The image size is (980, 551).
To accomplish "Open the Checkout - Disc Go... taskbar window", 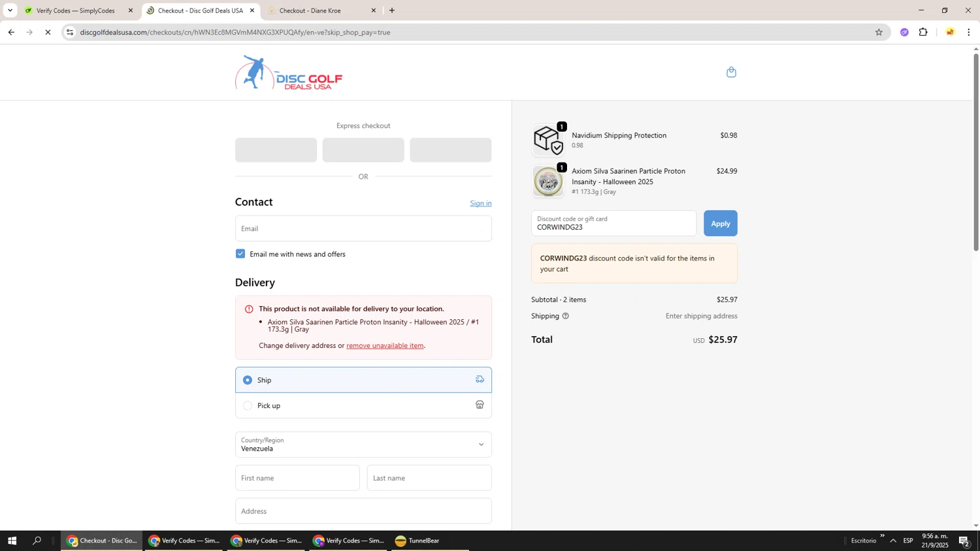I will 102,541.
